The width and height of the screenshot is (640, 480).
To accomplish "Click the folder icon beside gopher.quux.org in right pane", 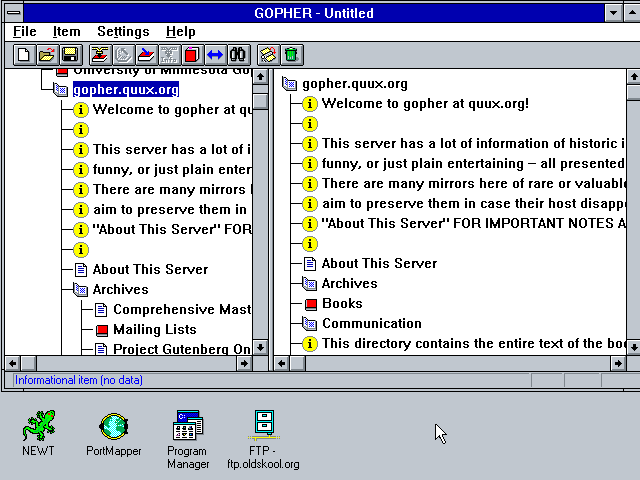I will 289,84.
